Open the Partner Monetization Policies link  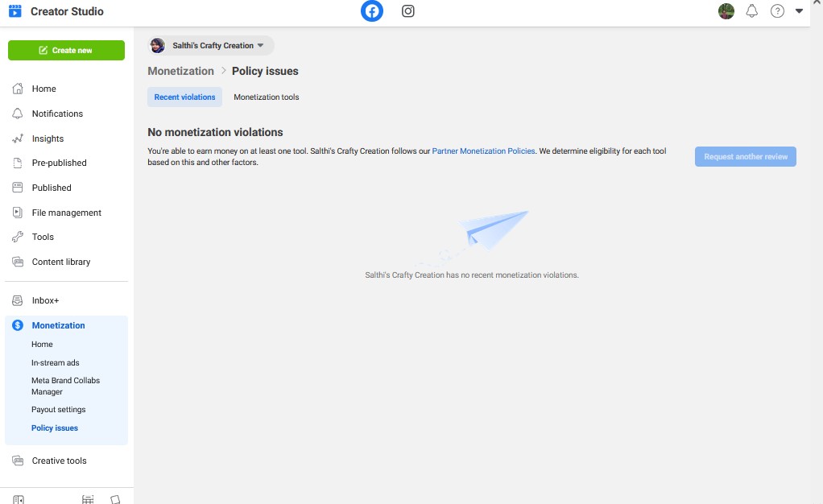click(x=483, y=151)
